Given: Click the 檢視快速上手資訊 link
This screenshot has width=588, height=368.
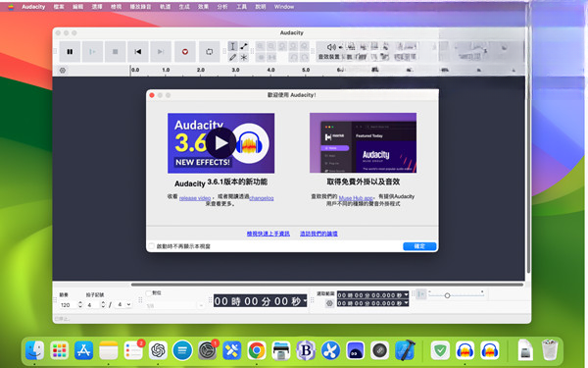Looking at the screenshot, I should (x=269, y=234).
